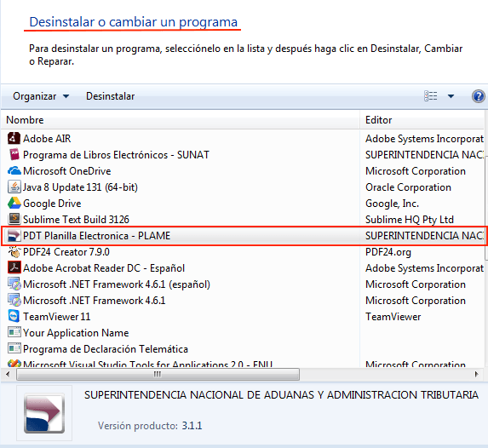Click the Sublime Text Build 3126 icon

(14, 219)
